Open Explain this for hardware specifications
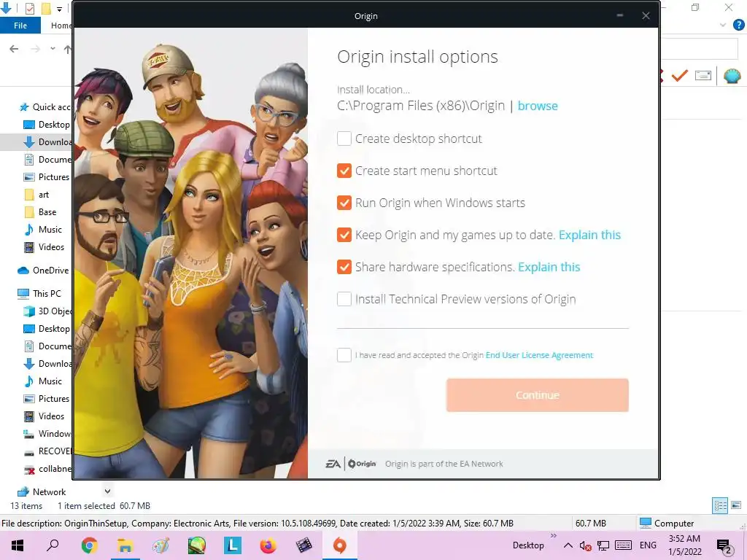The image size is (747, 560). coord(549,267)
